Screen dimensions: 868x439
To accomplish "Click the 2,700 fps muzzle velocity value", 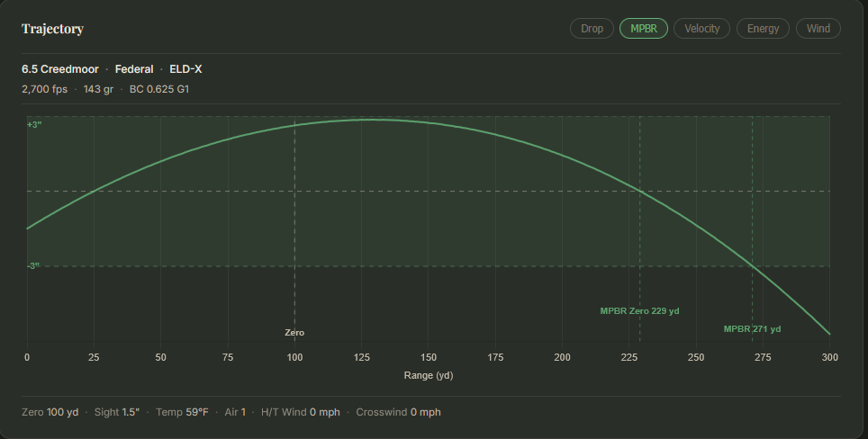I will (x=44, y=89).
